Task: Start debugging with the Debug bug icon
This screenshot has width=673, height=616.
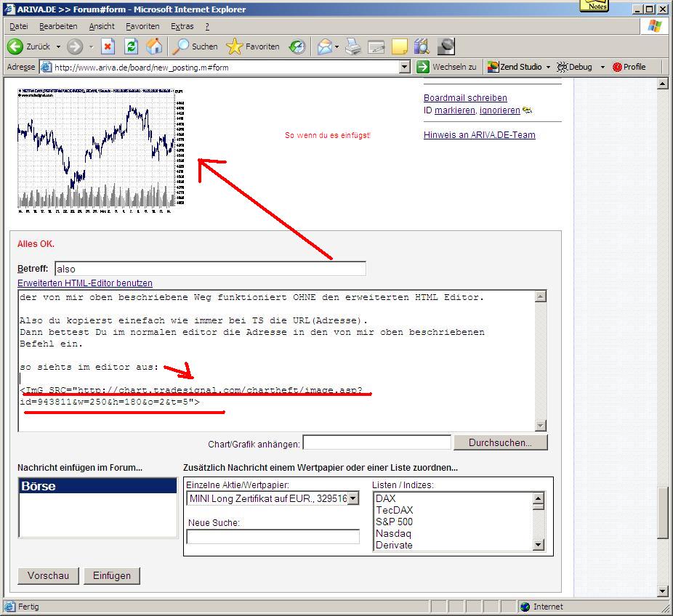Action: point(561,66)
